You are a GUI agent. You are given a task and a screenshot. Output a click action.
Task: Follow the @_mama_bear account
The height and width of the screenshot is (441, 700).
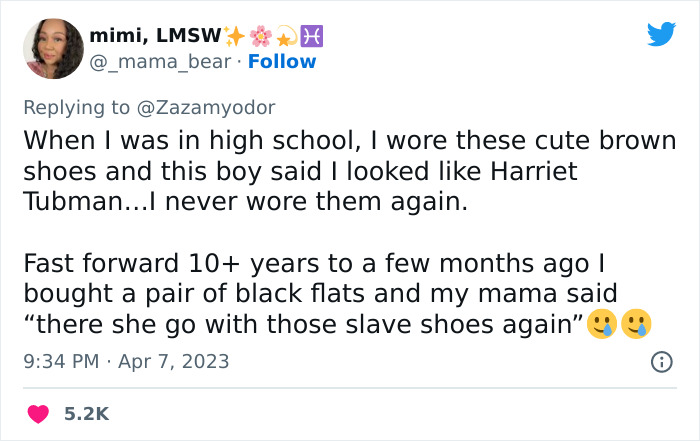[284, 62]
